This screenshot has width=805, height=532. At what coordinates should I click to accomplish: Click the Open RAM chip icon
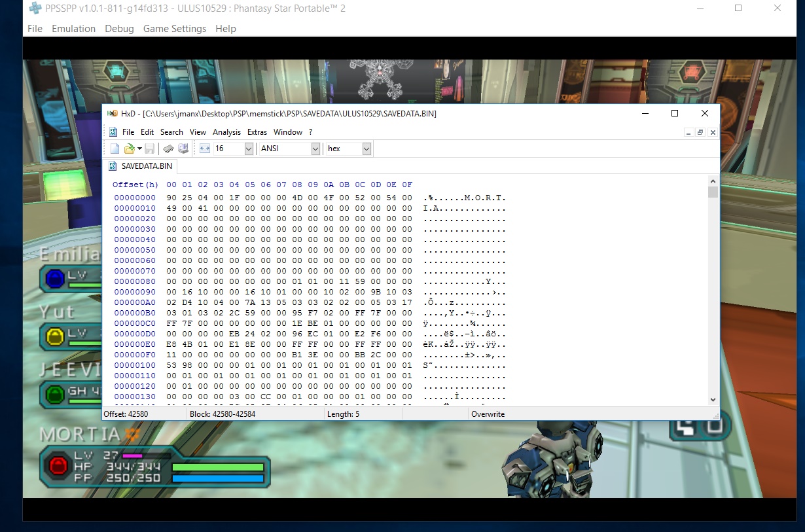[x=168, y=149]
